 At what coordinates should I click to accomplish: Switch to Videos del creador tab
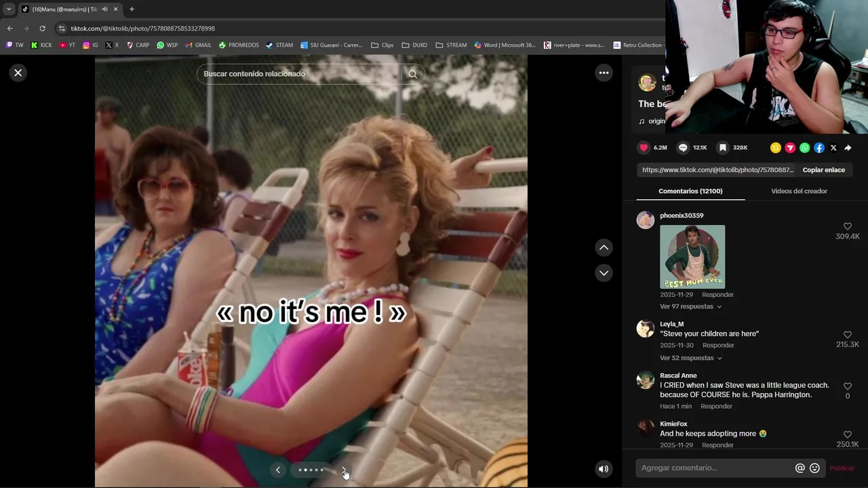[x=799, y=191]
